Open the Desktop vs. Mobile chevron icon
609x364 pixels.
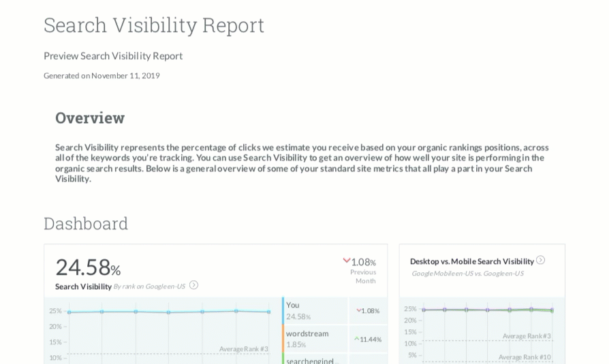click(540, 260)
